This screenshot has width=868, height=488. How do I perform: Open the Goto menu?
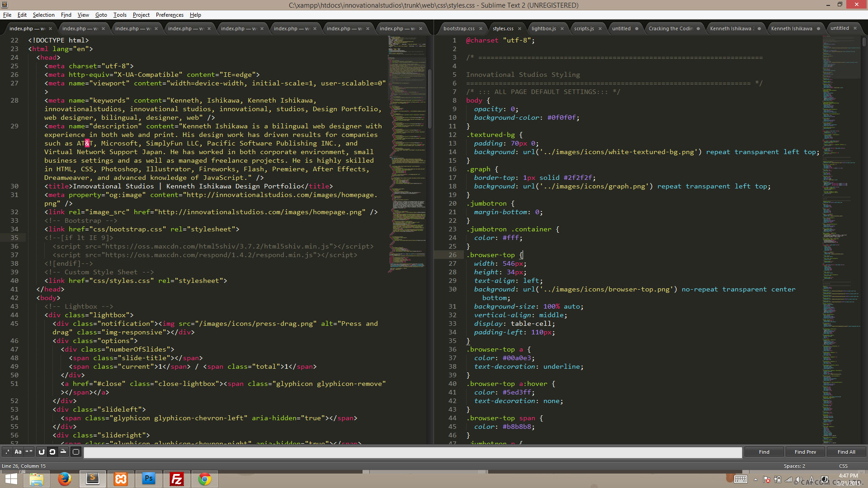pos(101,15)
